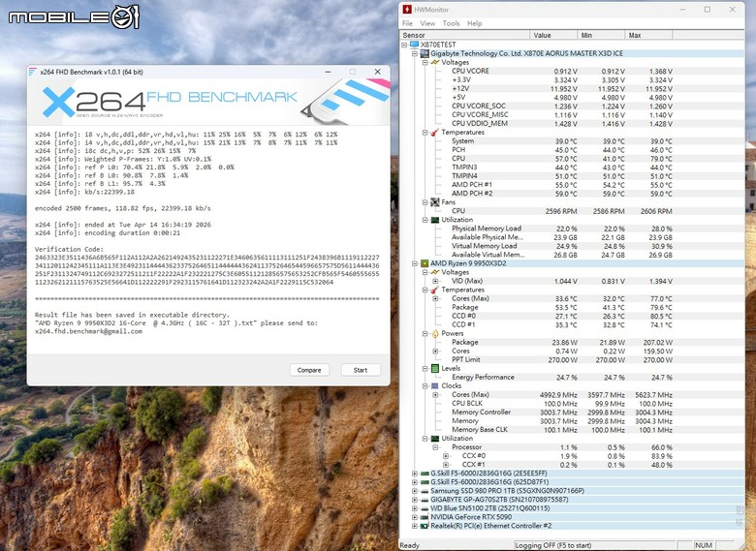This screenshot has height=551, width=756.
Task: Click the Clocks icon in the CPU section
Action: pos(435,385)
